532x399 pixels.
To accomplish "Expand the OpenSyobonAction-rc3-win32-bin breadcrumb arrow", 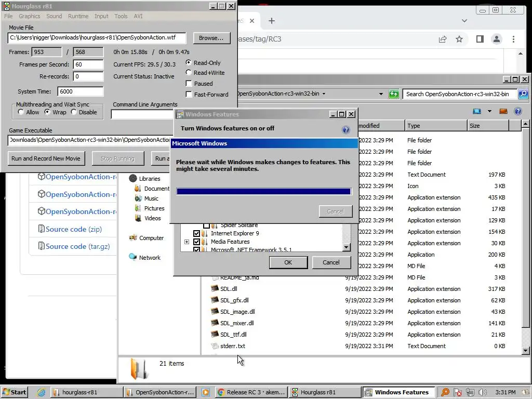I will (x=324, y=94).
